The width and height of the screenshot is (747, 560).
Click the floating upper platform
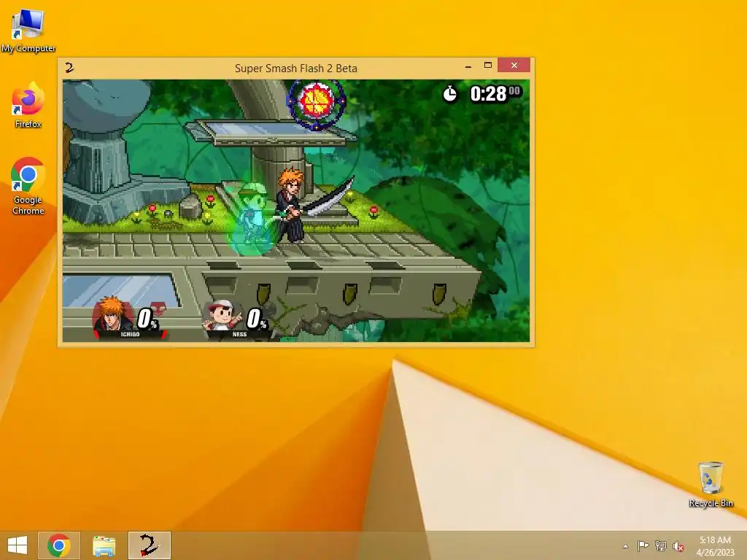pos(270,133)
